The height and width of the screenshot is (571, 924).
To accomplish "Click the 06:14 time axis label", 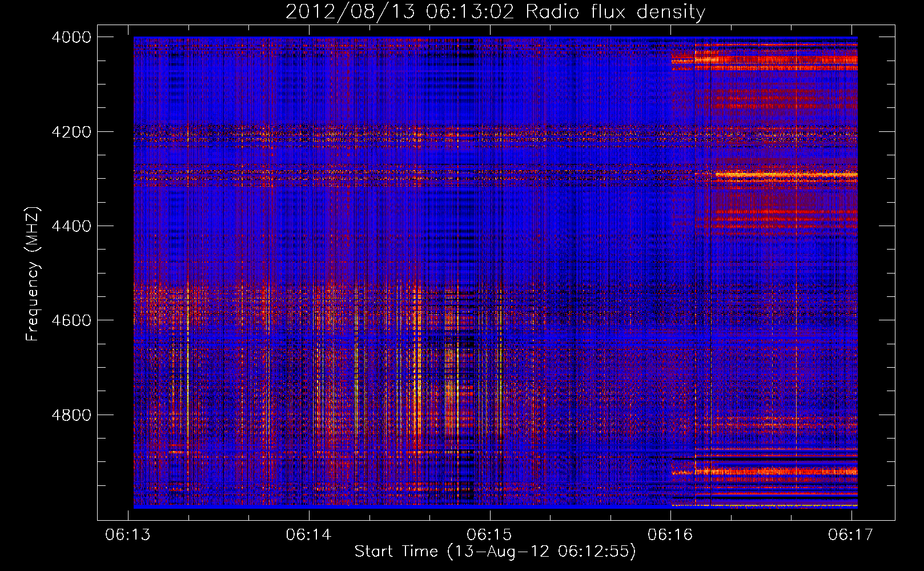I will (309, 534).
